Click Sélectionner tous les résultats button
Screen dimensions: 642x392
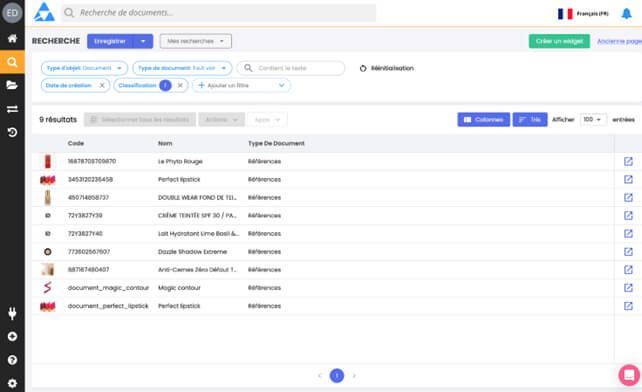[x=140, y=120]
